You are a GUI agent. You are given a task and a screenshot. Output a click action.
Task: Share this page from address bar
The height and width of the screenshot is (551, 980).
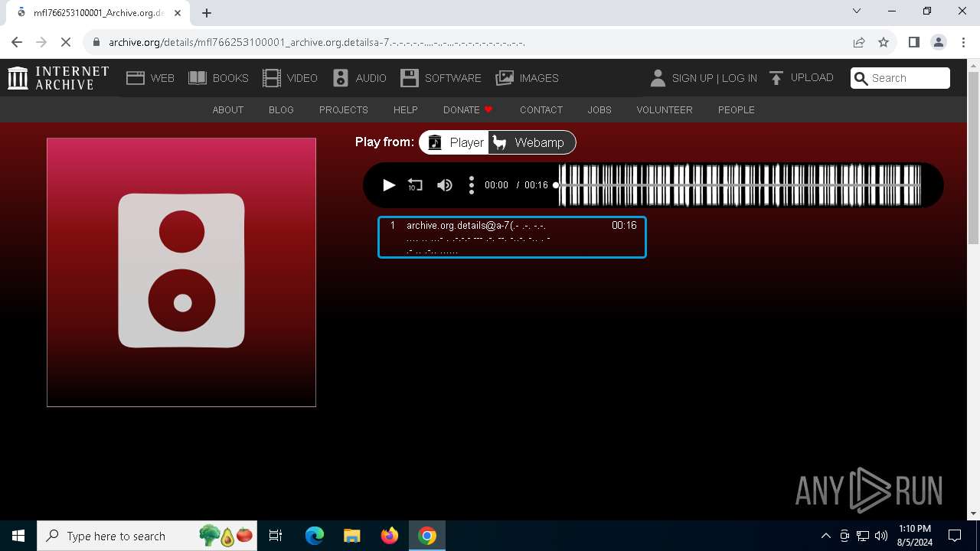pos(859,42)
